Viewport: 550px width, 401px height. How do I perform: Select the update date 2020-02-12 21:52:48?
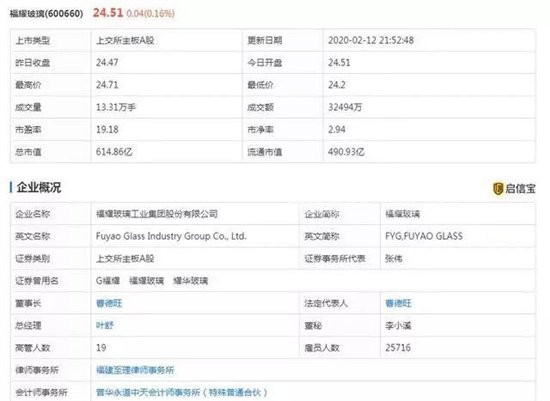click(371, 40)
